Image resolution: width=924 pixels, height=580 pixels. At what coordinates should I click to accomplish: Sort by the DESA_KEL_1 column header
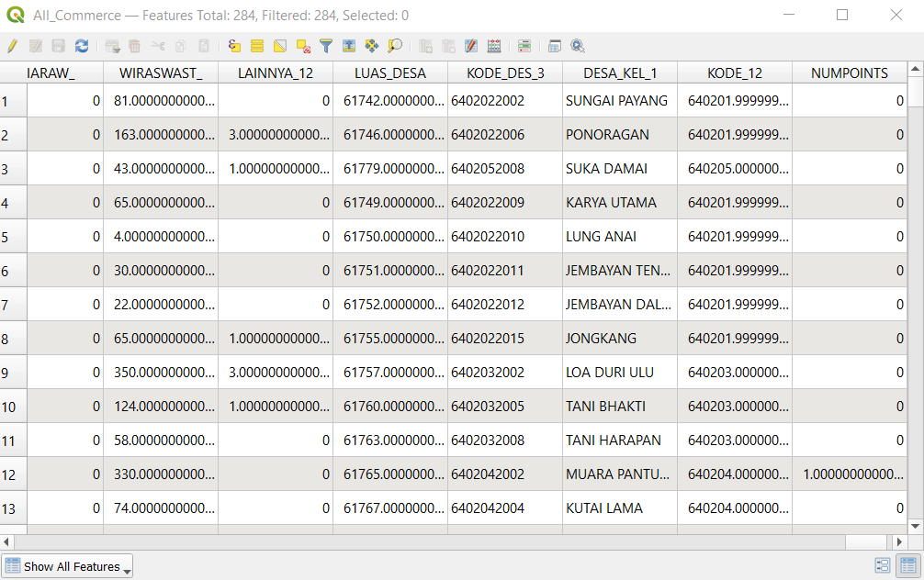(619, 73)
